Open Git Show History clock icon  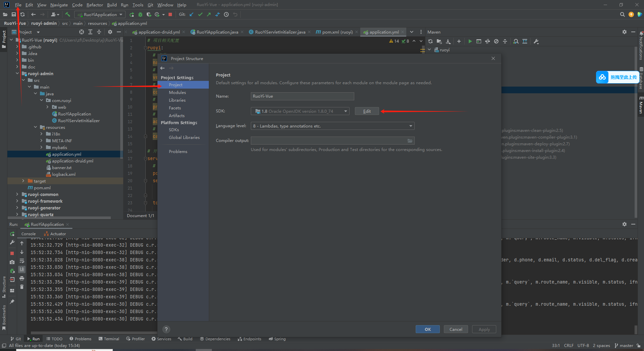coord(226,14)
